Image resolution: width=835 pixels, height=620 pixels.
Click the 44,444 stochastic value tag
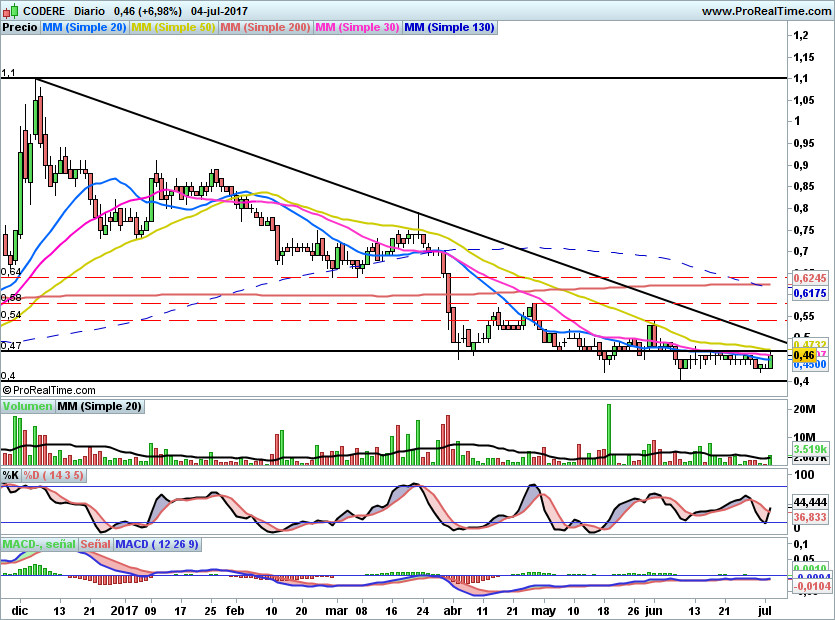(x=808, y=502)
